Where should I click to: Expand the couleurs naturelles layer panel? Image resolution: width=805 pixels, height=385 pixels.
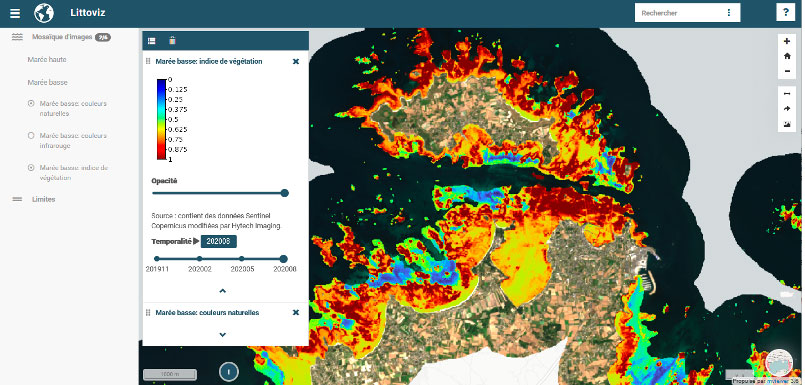coord(223,334)
